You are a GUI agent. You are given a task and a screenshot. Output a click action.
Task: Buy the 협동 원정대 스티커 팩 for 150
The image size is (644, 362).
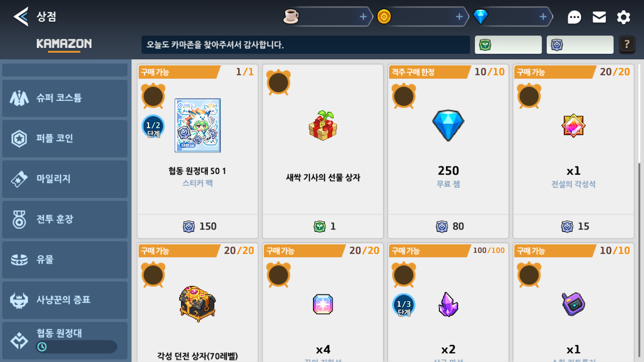[198, 226]
